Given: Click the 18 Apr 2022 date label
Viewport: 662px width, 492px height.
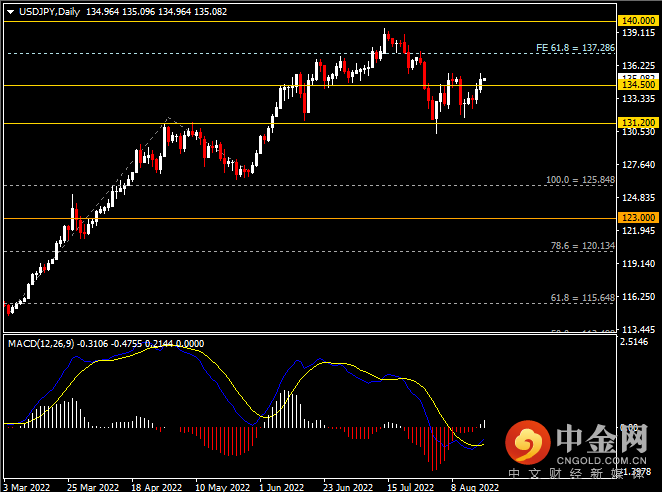Looking at the screenshot, I should coord(157,487).
